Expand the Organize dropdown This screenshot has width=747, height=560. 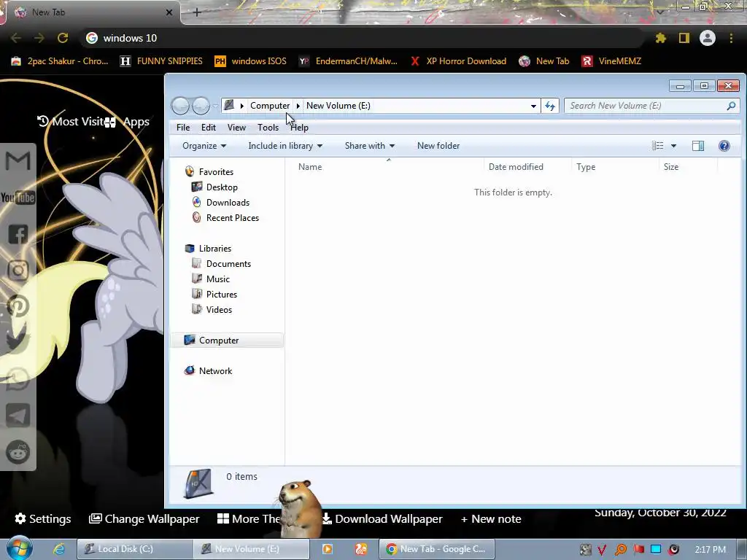click(x=204, y=146)
